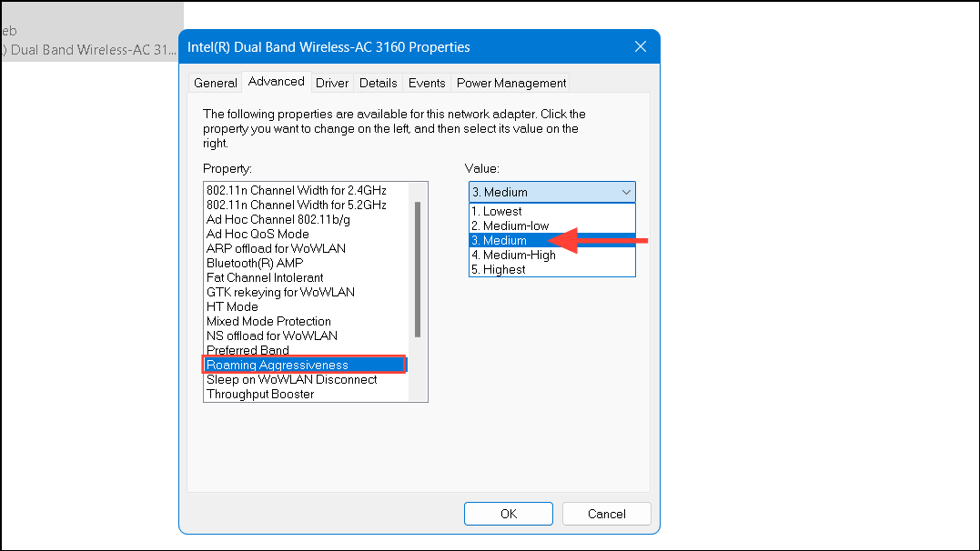The width and height of the screenshot is (980, 551).
Task: Click the Property list scrollbar thumb
Action: click(x=418, y=269)
